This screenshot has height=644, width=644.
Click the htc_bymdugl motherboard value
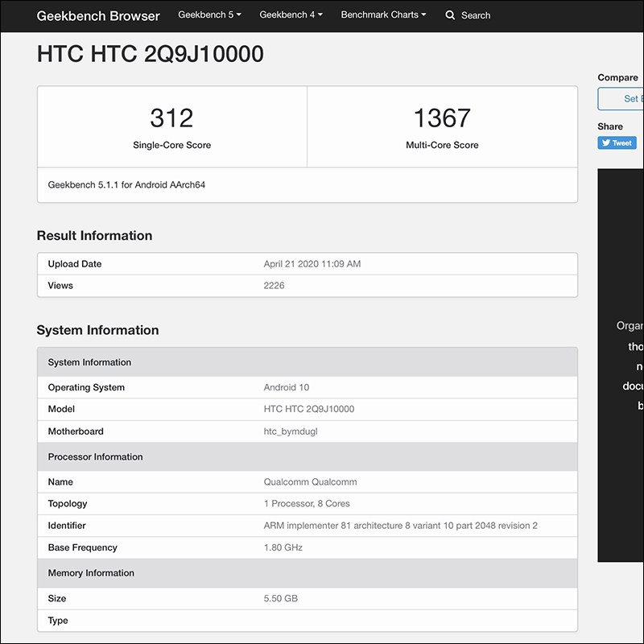[x=291, y=431]
